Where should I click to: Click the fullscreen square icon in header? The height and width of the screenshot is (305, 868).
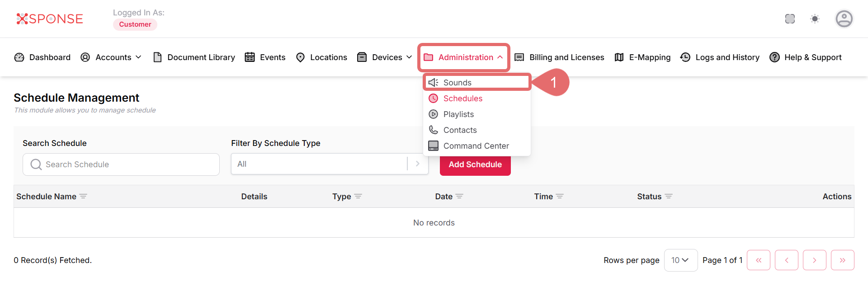click(790, 19)
